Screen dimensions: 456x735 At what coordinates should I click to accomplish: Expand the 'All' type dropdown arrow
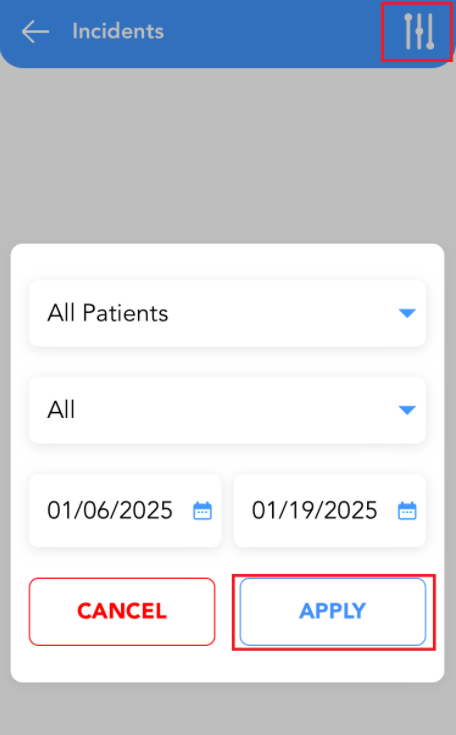point(407,410)
